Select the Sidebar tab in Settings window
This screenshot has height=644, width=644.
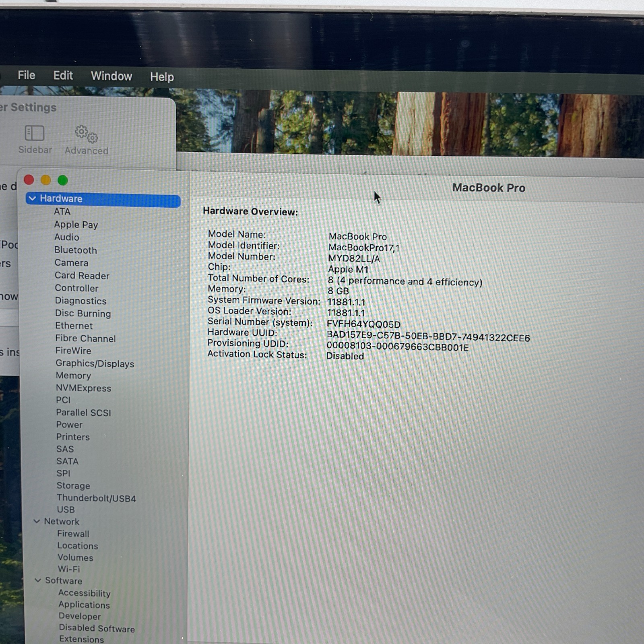click(35, 139)
